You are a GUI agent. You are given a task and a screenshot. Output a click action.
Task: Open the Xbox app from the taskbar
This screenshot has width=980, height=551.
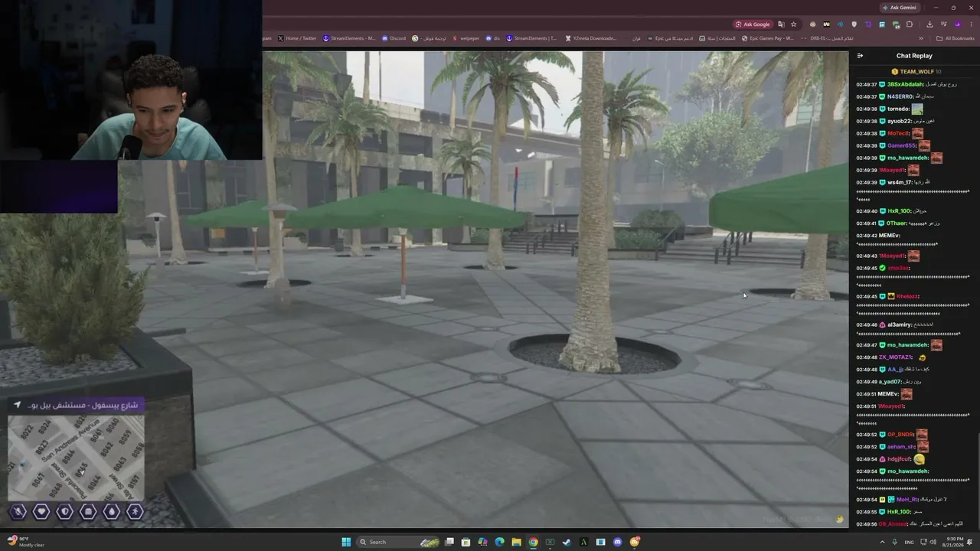click(550, 542)
